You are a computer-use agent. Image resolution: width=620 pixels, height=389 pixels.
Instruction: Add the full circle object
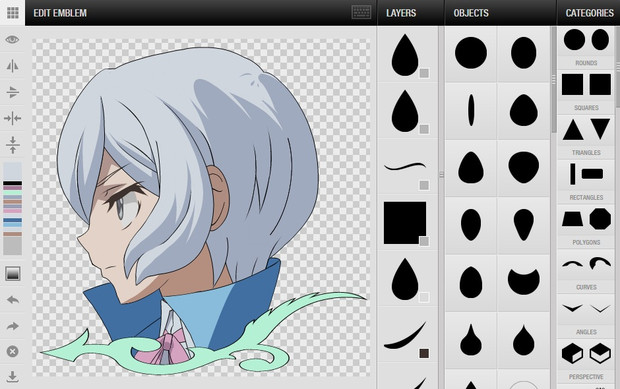(x=471, y=53)
